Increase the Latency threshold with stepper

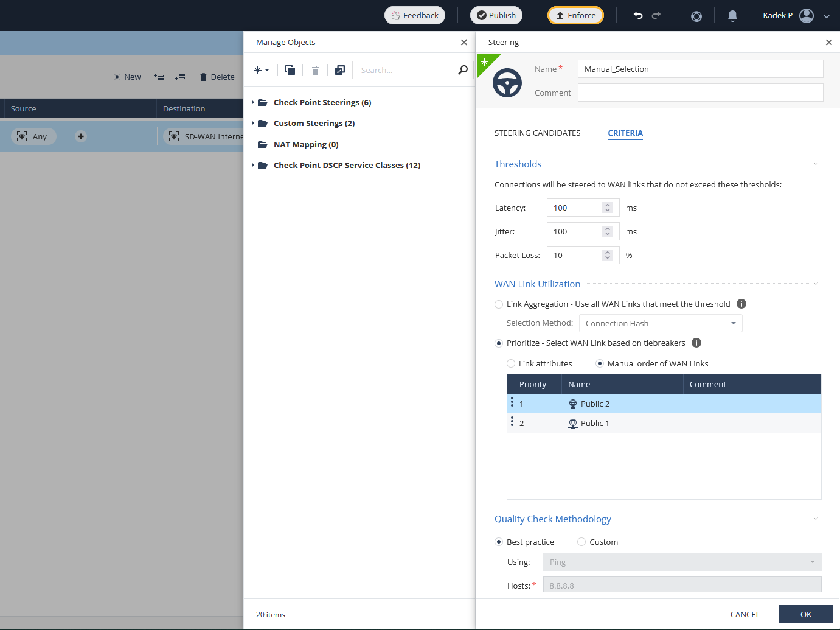tap(607, 205)
